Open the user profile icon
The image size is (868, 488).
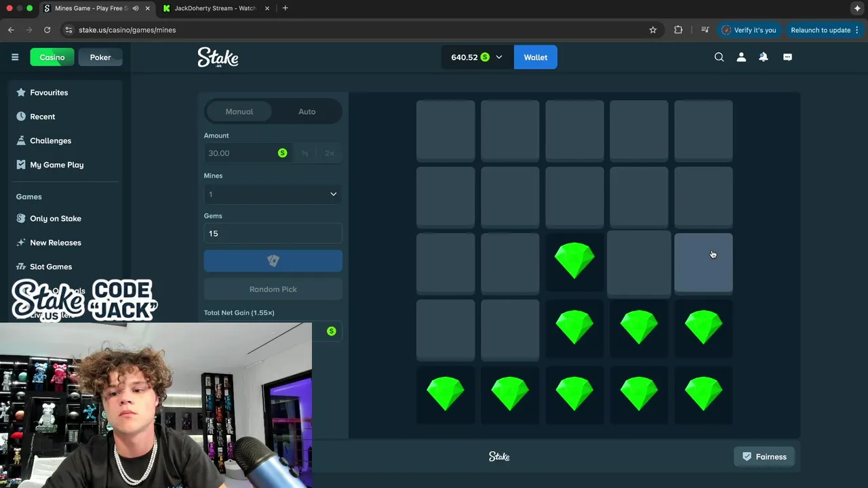741,57
